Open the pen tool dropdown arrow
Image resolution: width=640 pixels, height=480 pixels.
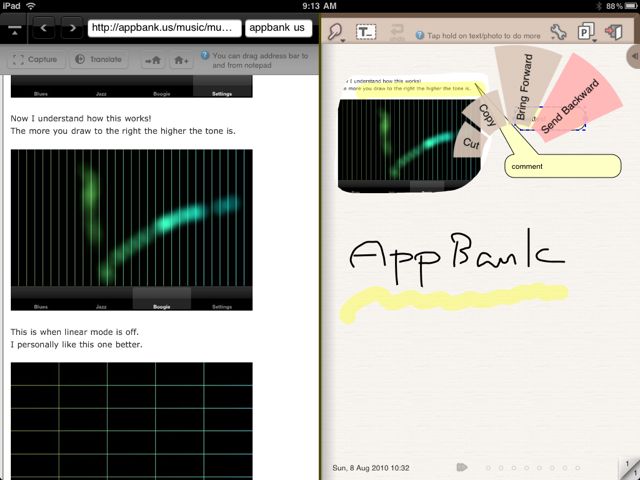click(343, 40)
